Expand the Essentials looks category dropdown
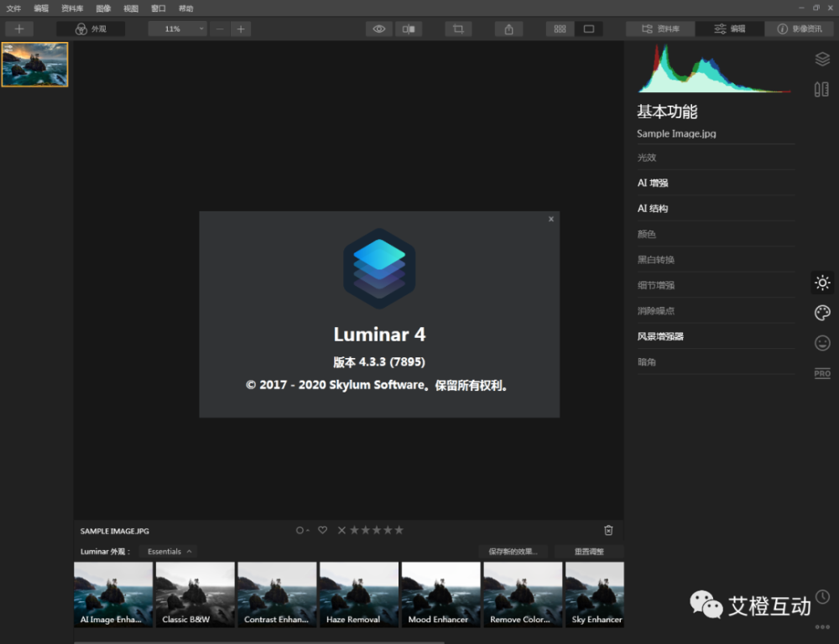The image size is (839, 644). pos(169,552)
